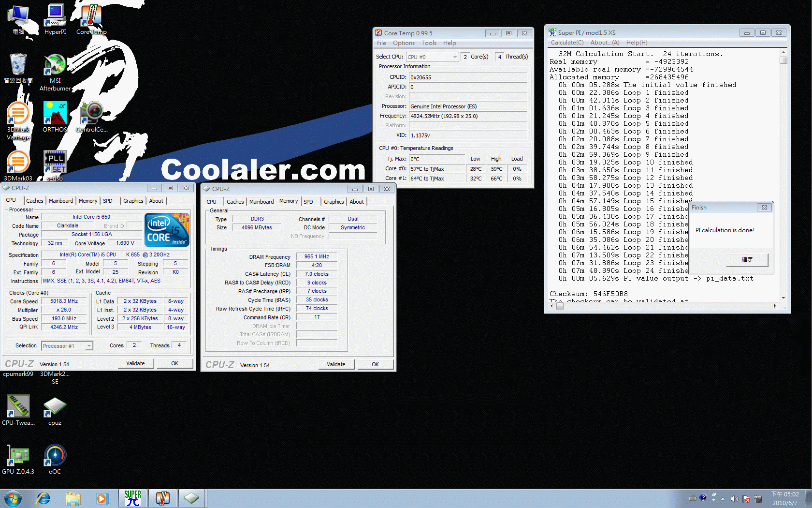Switch to CPU-Z taskbar button
Viewport: 812px width, 508px height.
tap(192, 498)
